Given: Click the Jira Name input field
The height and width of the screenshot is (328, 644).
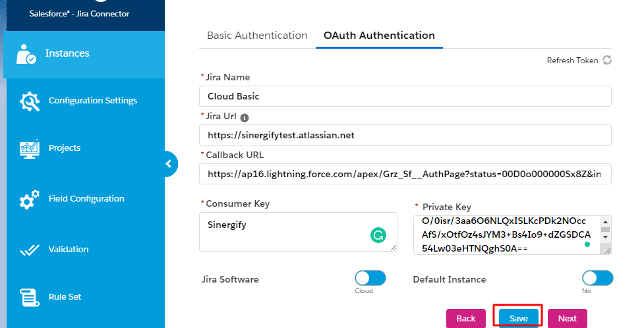Looking at the screenshot, I should pos(405,96).
